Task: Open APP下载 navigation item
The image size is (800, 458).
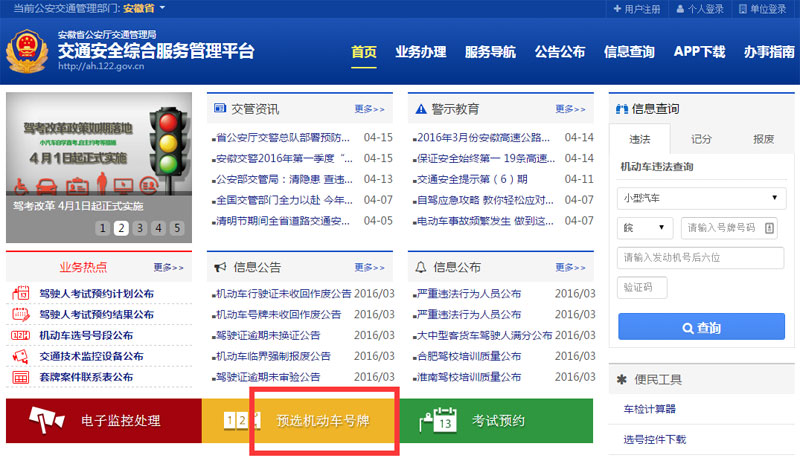Action: [699, 52]
